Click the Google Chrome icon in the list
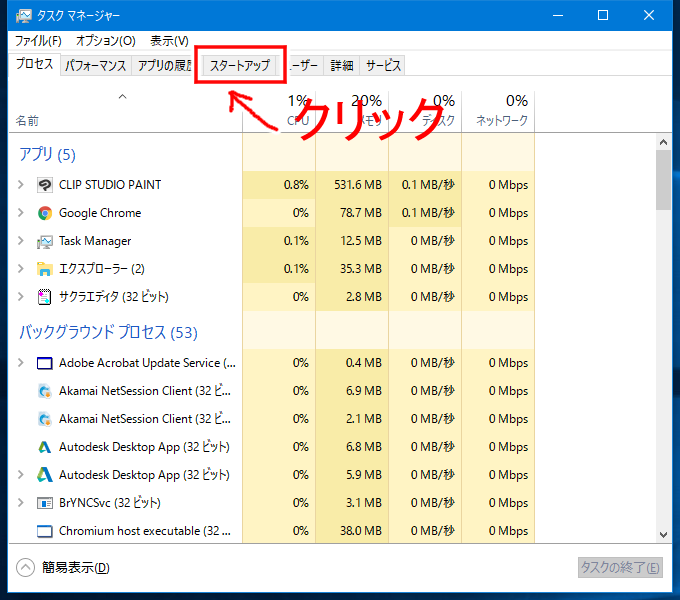Image resolution: width=680 pixels, height=600 pixels. point(44,213)
